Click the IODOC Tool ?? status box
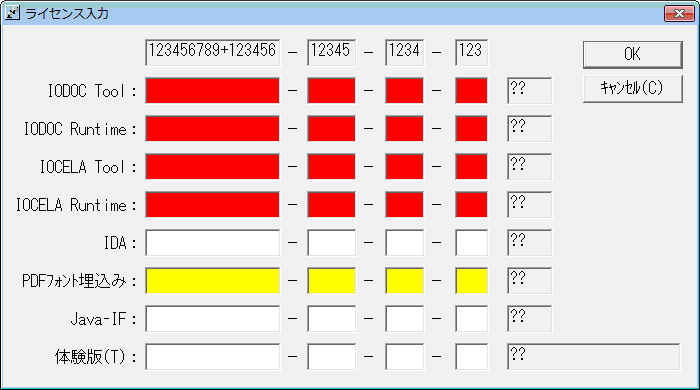The height and width of the screenshot is (390, 700). 529,91
